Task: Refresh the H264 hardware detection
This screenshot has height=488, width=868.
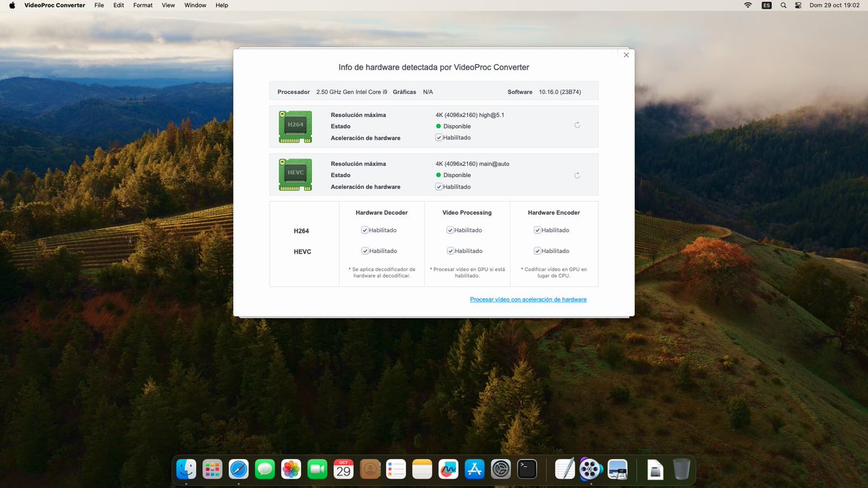Action: [x=576, y=124]
